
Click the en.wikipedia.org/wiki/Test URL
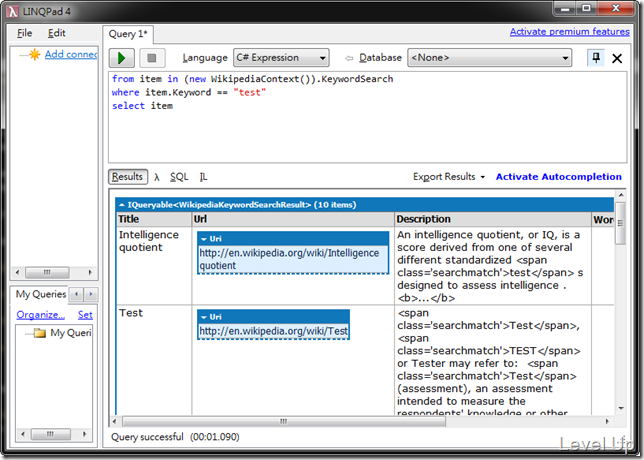click(x=273, y=331)
